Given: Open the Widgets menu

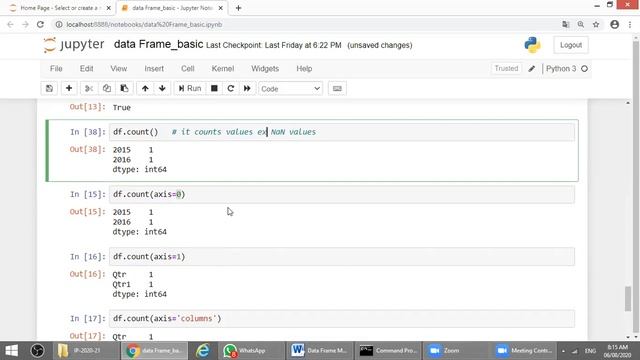Looking at the screenshot, I should pyautogui.click(x=265, y=69).
